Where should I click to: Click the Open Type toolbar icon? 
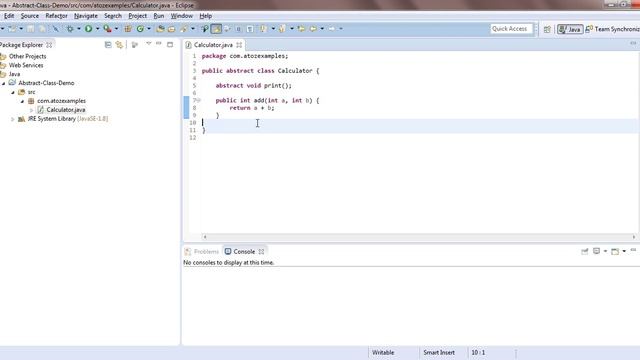(160, 29)
